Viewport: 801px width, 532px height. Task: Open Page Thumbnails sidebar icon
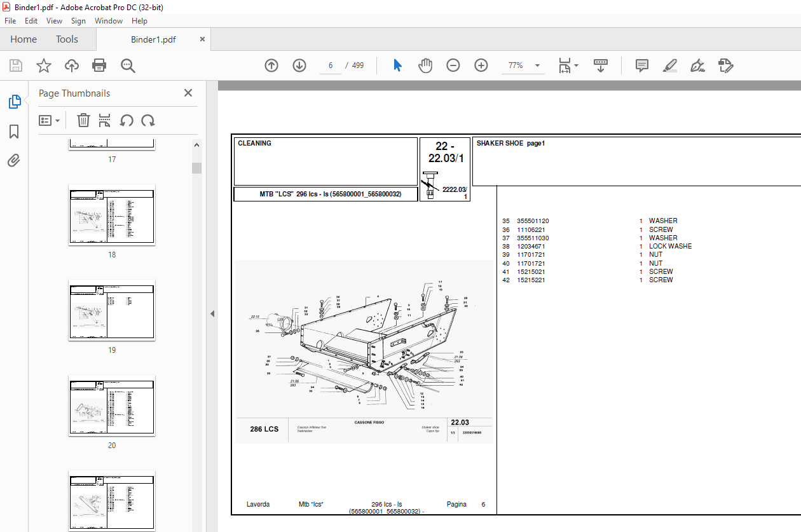(14, 102)
